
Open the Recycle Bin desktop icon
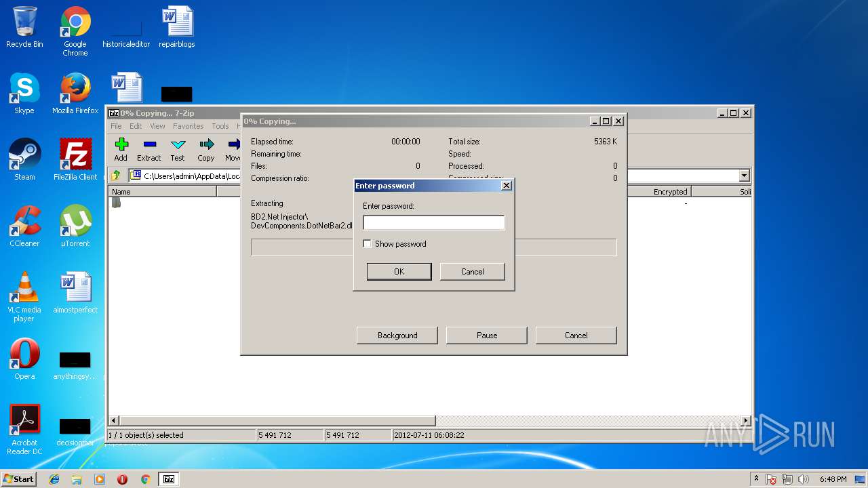[x=24, y=28]
